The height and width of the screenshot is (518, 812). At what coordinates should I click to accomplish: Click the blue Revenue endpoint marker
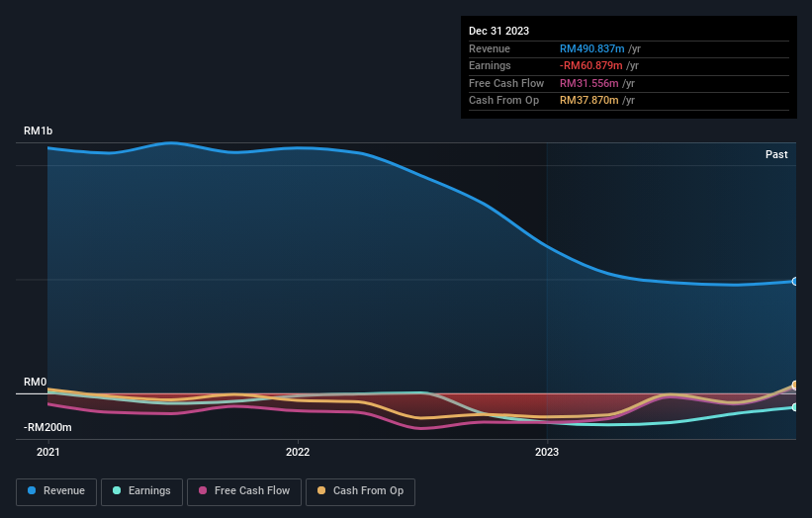click(x=795, y=282)
